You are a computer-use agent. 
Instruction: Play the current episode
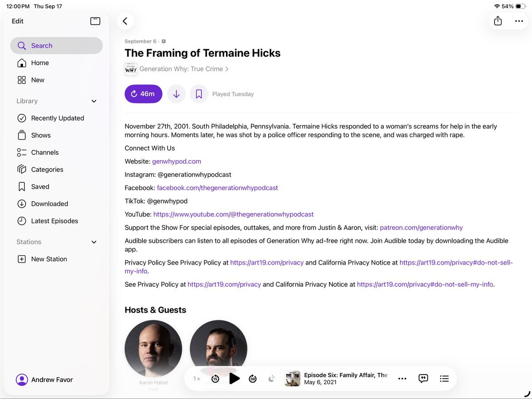[x=234, y=379]
